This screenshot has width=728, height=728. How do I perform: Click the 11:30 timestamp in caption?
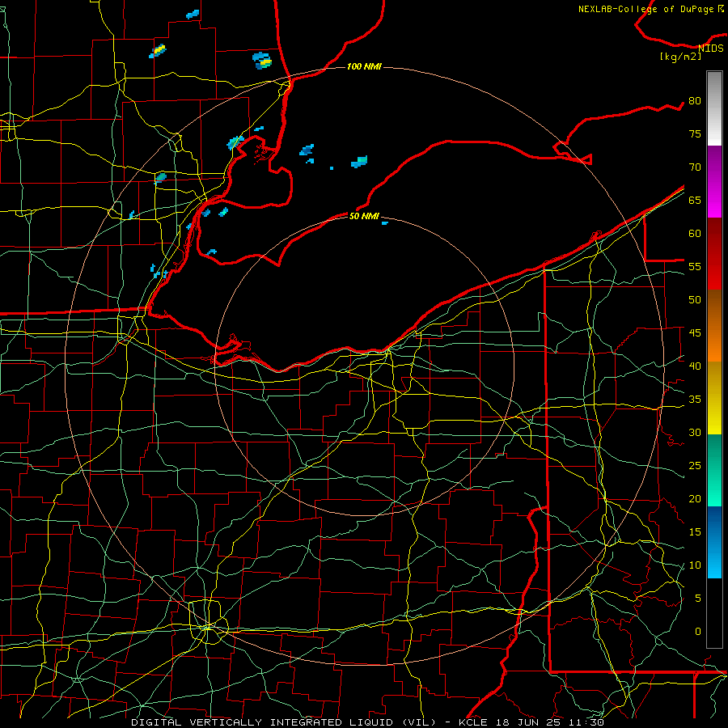(588, 722)
